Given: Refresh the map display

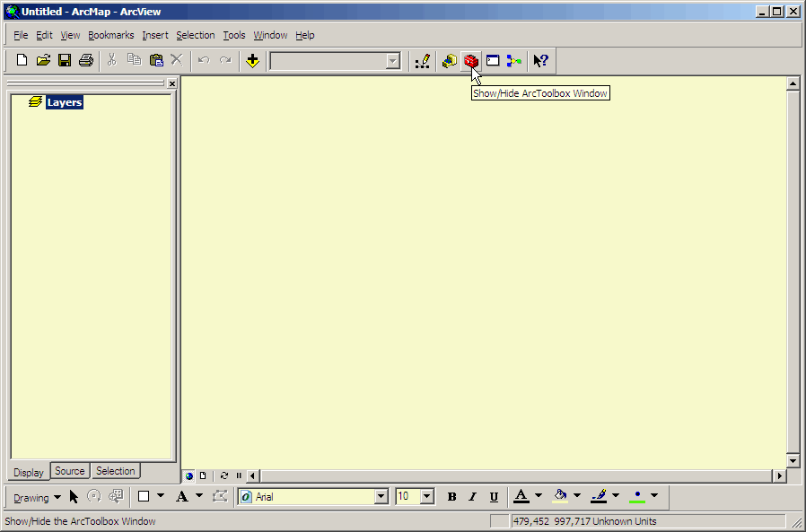Looking at the screenshot, I should pyautogui.click(x=224, y=476).
